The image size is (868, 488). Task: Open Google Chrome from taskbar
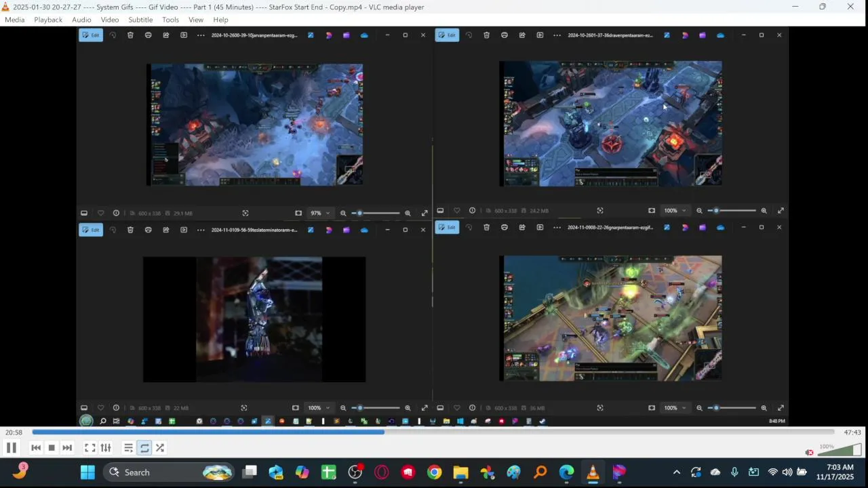point(434,472)
